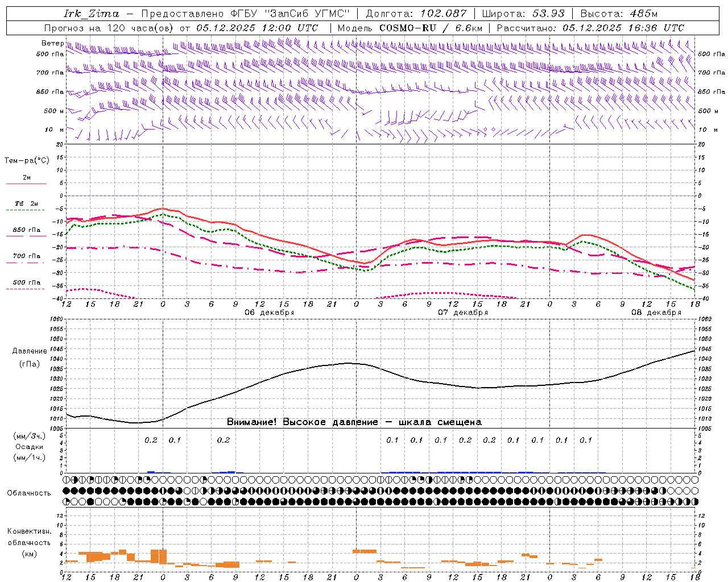Click the left-side 500 м wind level label

coord(54,111)
